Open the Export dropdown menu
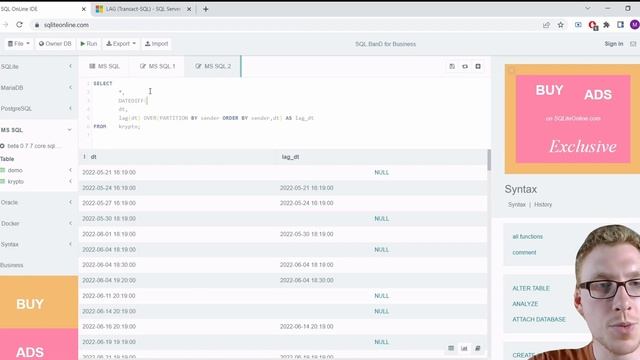 click(x=121, y=44)
